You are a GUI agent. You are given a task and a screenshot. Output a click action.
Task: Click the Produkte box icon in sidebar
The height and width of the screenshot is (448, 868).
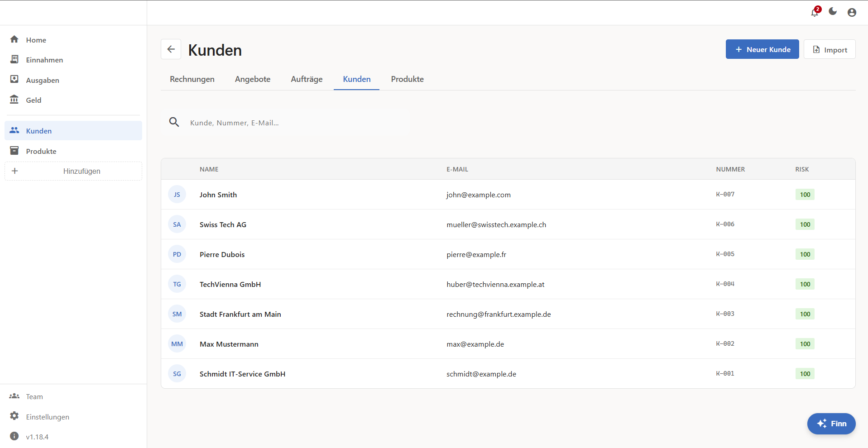[14, 151]
